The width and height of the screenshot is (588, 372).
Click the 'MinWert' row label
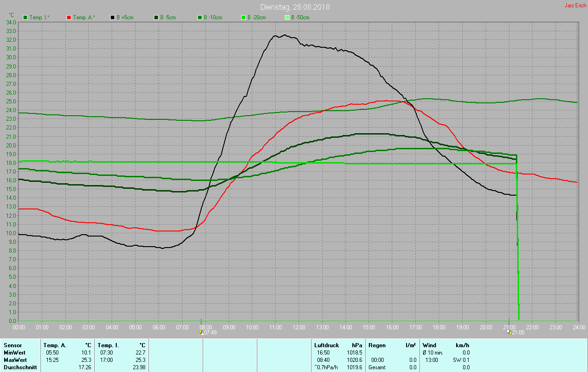[x=14, y=352]
